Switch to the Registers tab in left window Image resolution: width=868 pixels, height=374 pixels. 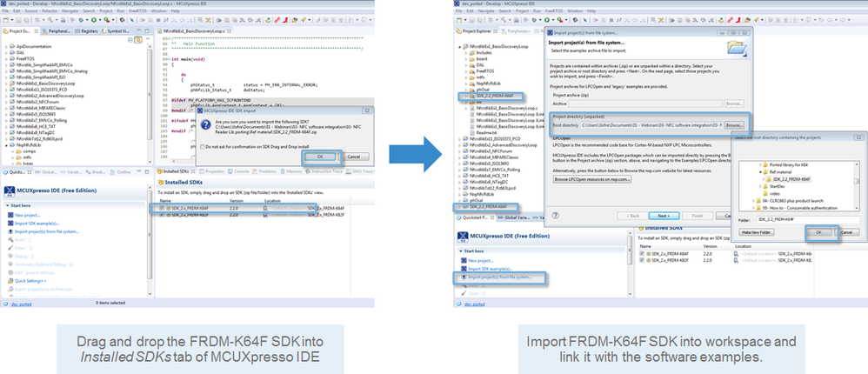(x=86, y=31)
